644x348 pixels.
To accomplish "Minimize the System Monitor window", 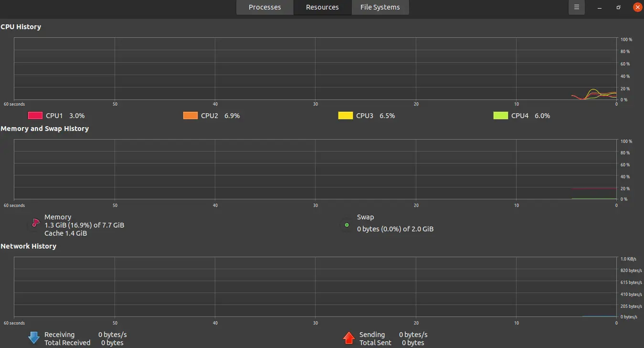I will click(x=600, y=8).
